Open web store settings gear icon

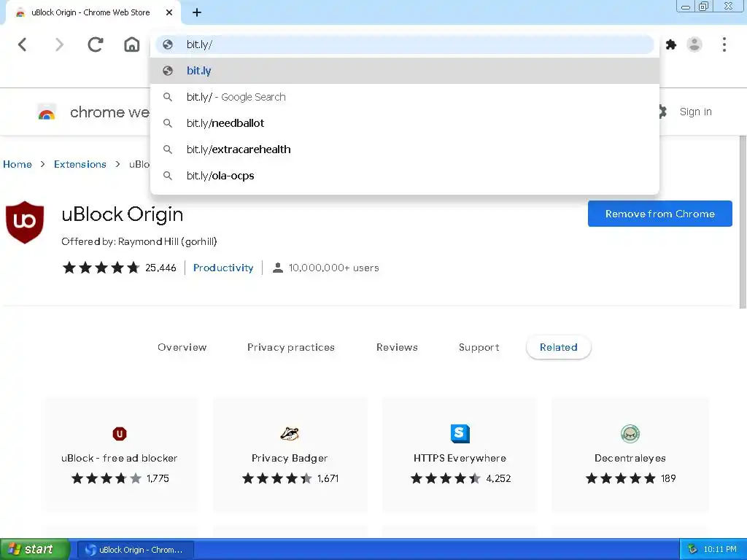tap(662, 112)
